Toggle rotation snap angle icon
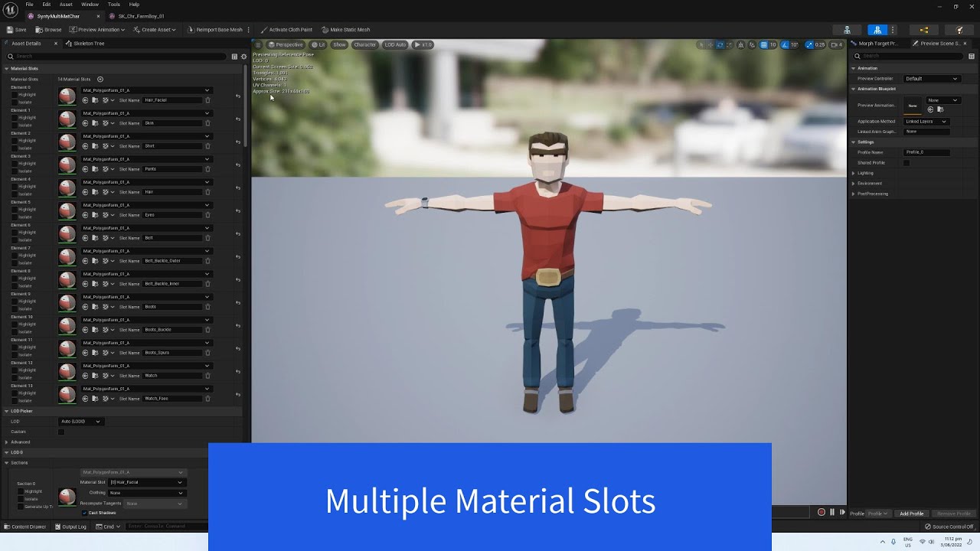 point(785,44)
